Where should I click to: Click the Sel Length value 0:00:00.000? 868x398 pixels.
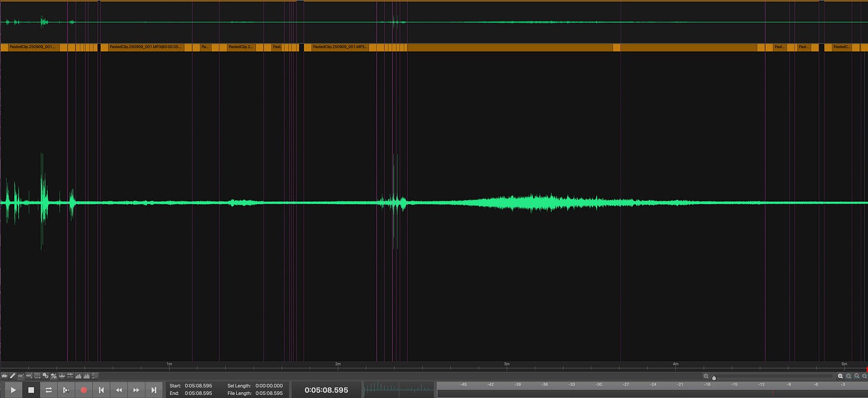[269, 386]
